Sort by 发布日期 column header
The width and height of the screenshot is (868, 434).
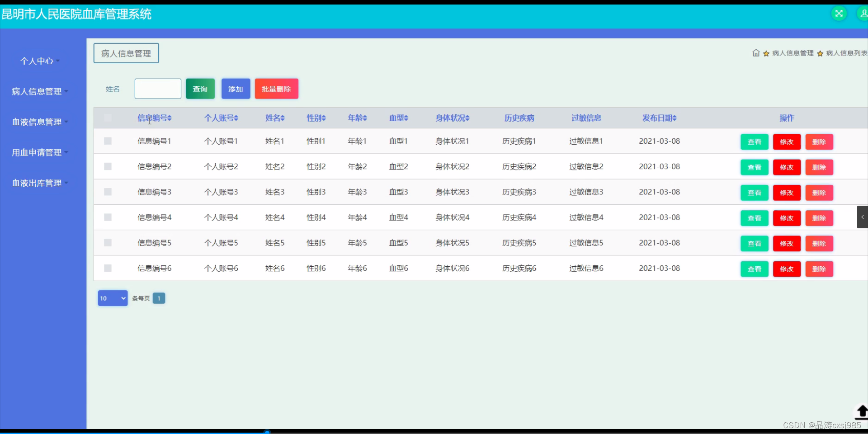tap(659, 118)
